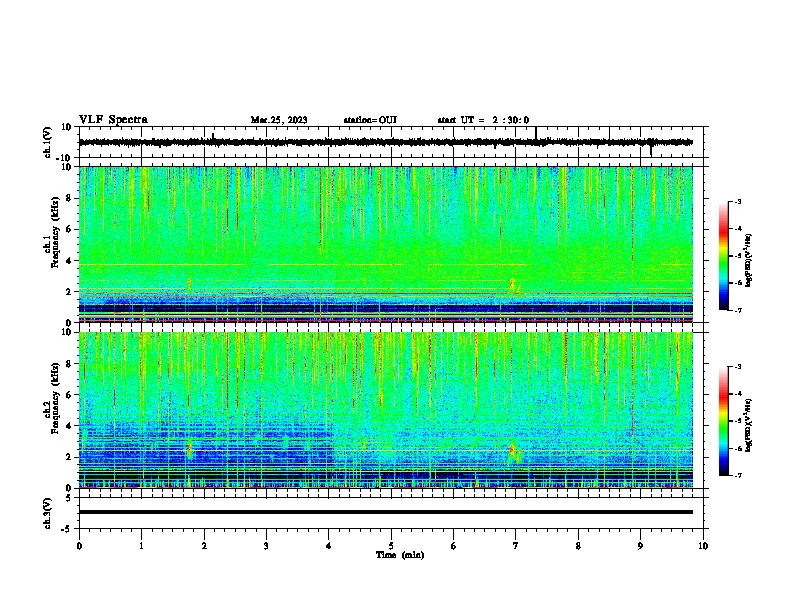
Task: Click the "9" tick on the time axis
Action: coord(640,546)
